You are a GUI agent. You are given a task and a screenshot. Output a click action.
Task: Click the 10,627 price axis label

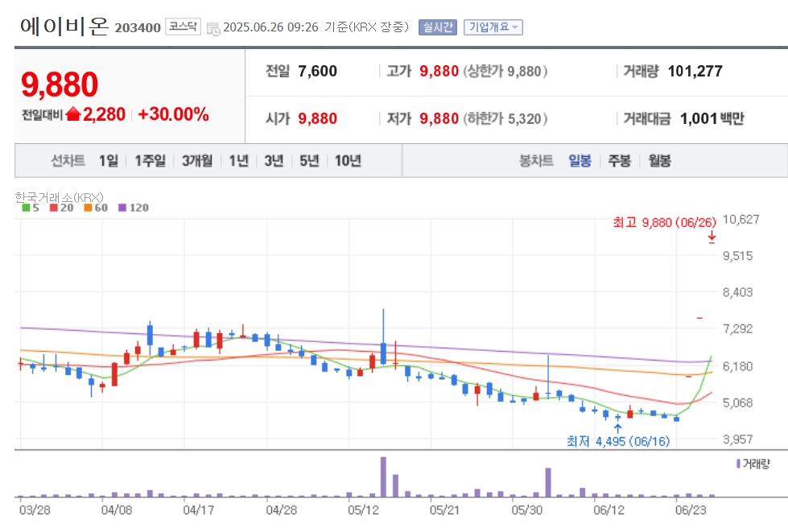[x=741, y=220]
